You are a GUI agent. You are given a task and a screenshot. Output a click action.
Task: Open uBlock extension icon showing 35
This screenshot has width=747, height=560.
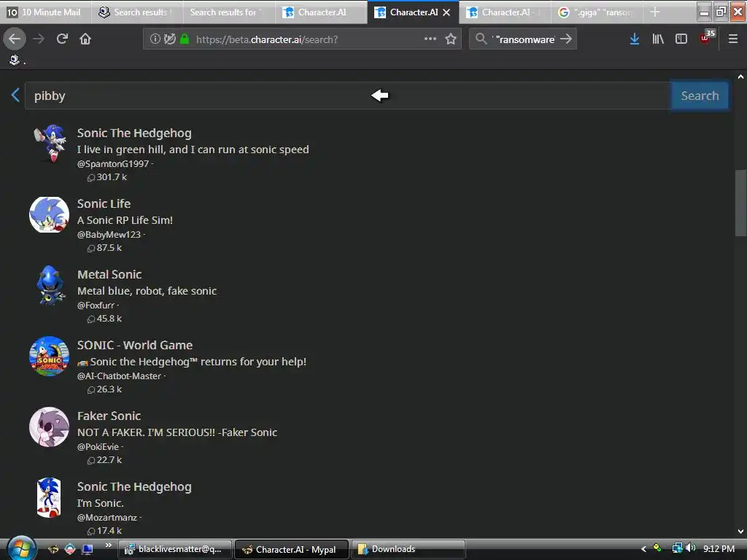707,37
